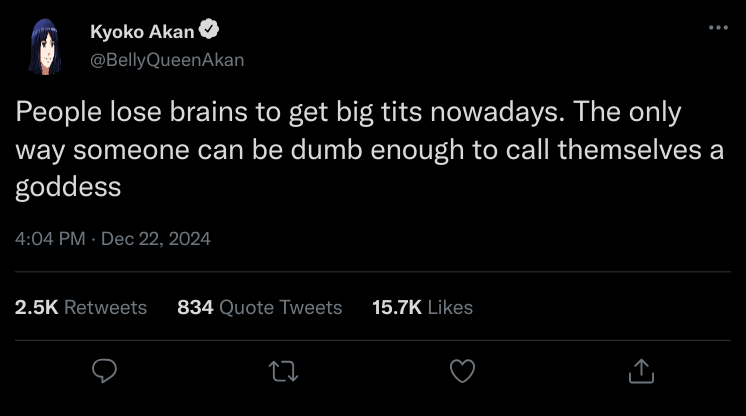Screen dimensions: 746x416
Task: Open the Quote Tweets label
Action: pos(280,308)
